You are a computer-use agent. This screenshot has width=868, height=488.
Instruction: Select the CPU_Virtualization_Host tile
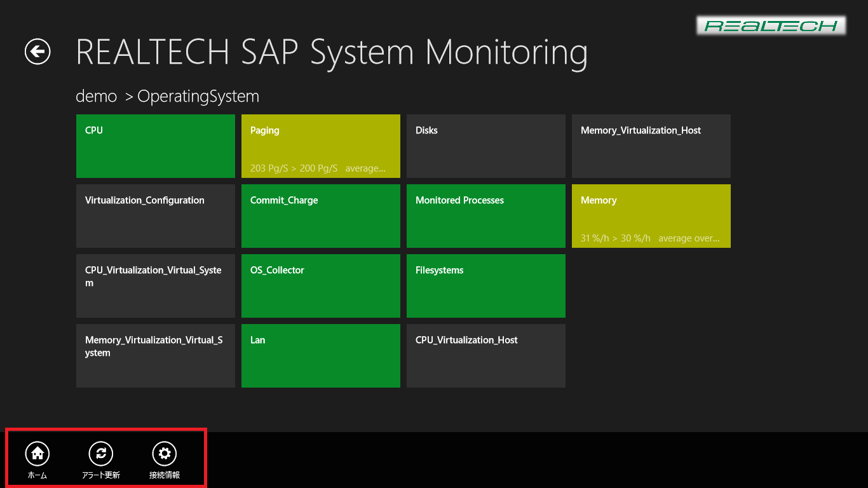tap(486, 356)
